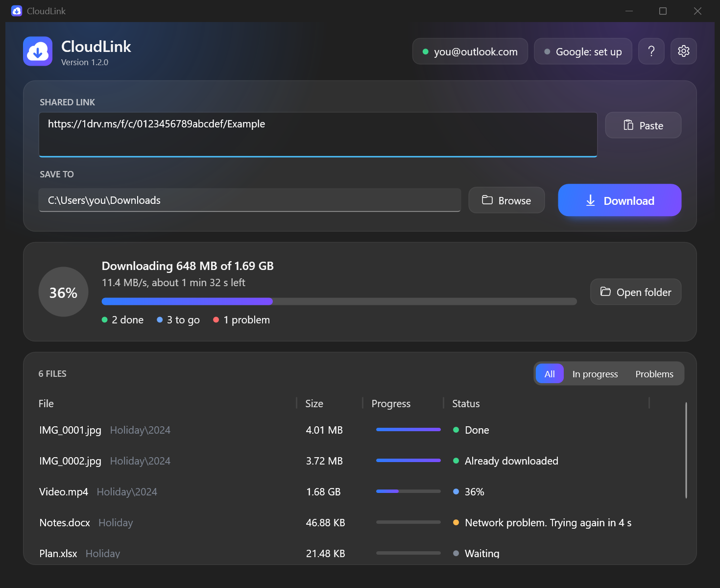Screen dimensions: 720x588
Task: Click the Version 1.2.0 label
Action: click(x=85, y=62)
